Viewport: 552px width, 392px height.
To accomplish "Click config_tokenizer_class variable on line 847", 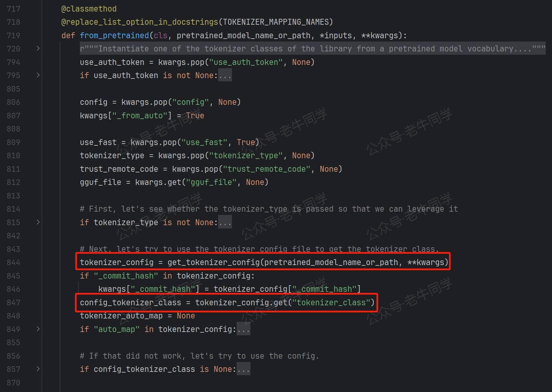I will click(x=131, y=303).
